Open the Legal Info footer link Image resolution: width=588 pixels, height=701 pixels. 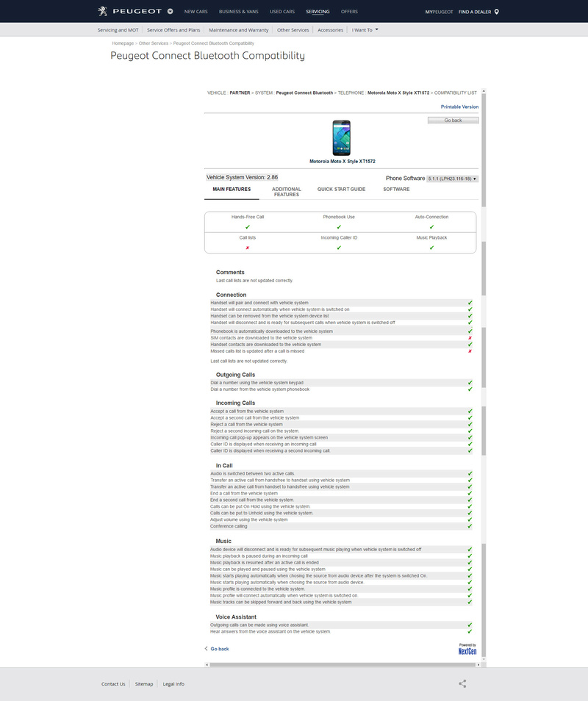(173, 684)
